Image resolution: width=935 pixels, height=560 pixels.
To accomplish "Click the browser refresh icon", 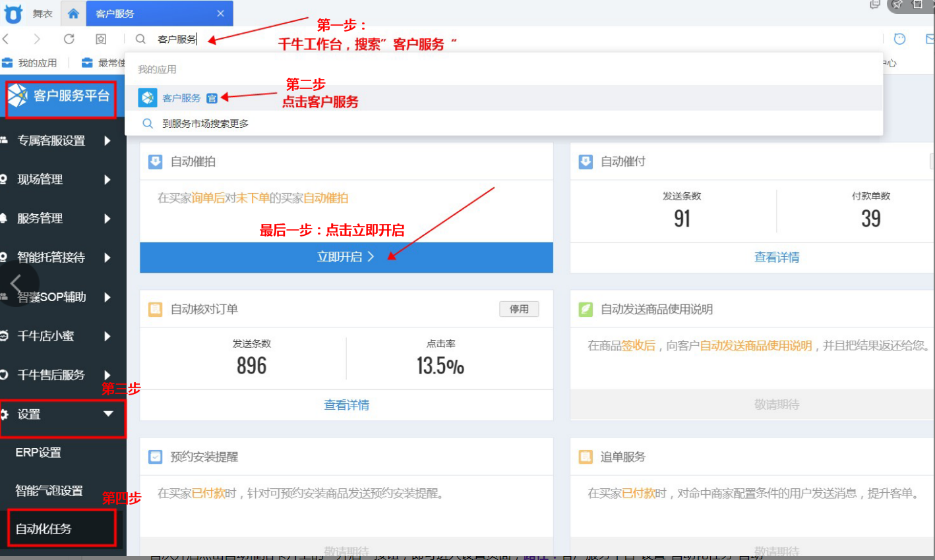I will 69,39.
